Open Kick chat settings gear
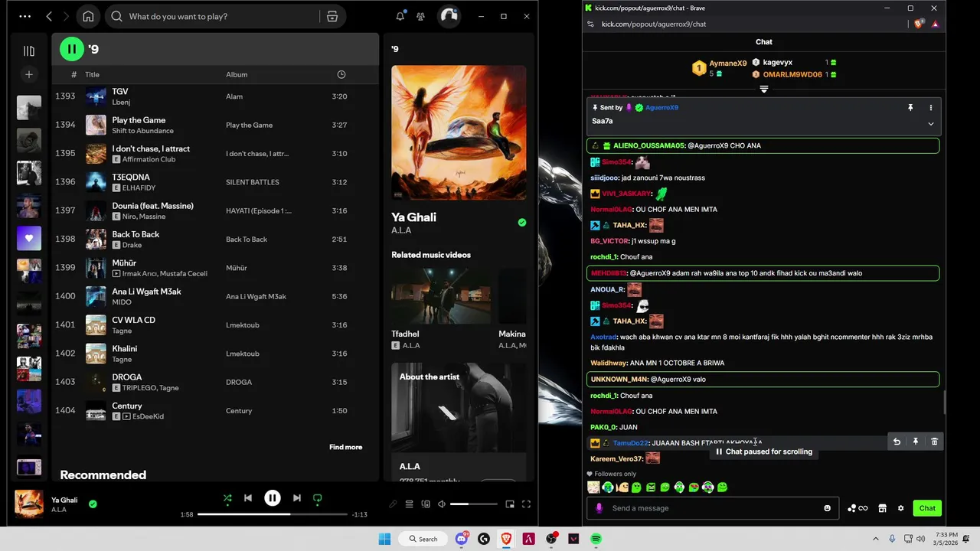The height and width of the screenshot is (551, 980). pos(900,508)
